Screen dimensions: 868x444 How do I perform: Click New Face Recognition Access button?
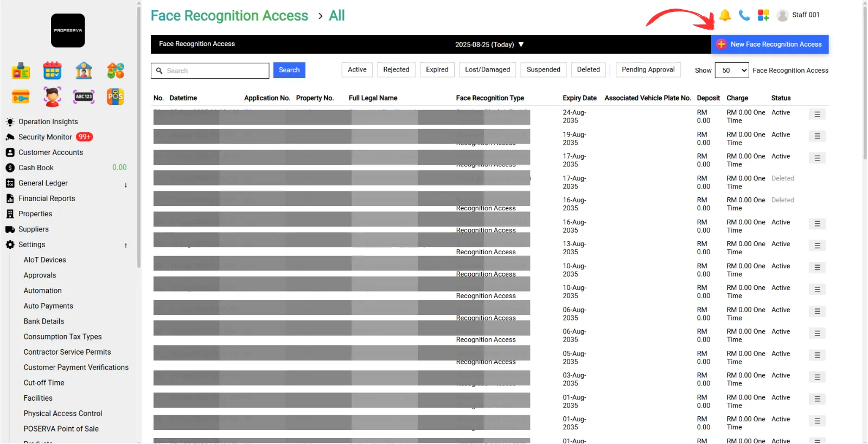pos(770,44)
